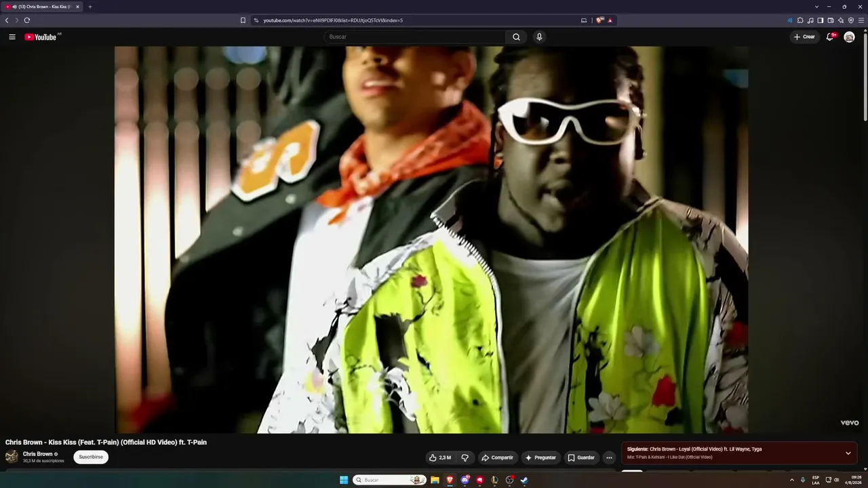Open Leo AI sparkle icon in toolbar
This screenshot has width=868, height=488.
[841, 20]
